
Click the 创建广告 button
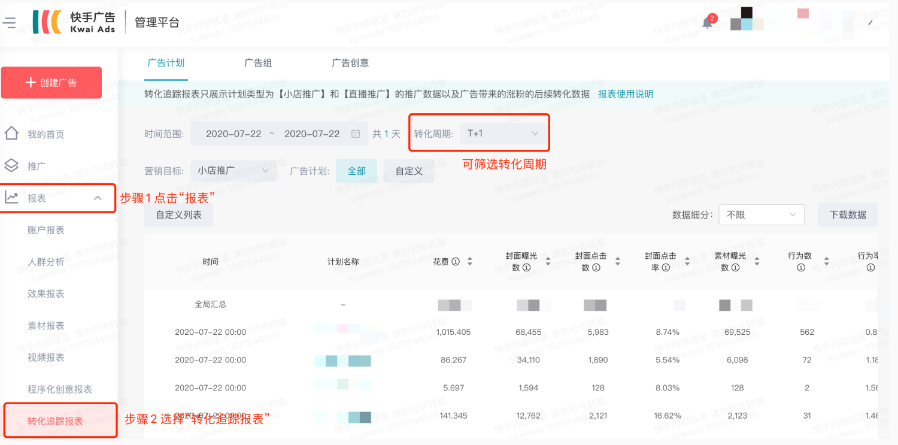[52, 82]
